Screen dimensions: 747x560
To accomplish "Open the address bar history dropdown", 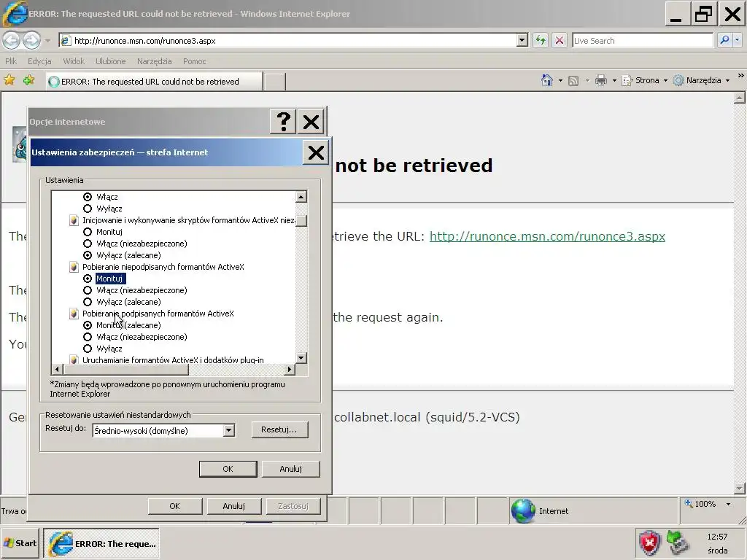I will pos(522,41).
